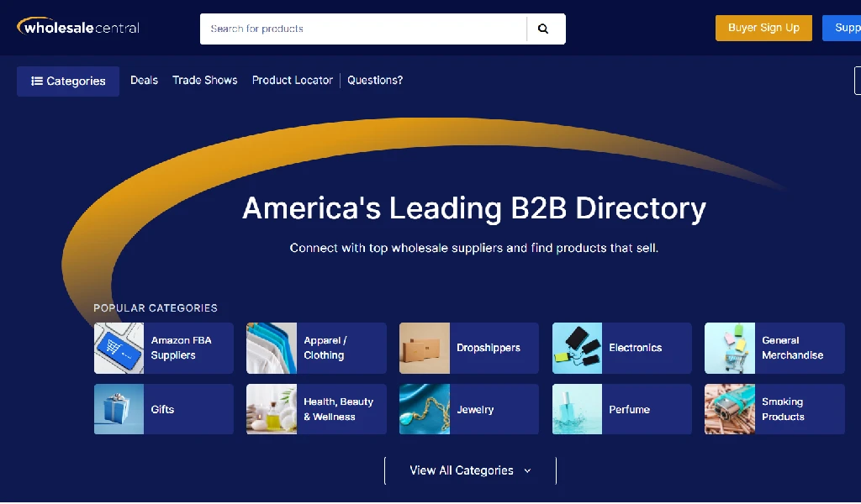
Task: Click the Amazon FBA shopping cart thumbnail
Action: [119, 349]
